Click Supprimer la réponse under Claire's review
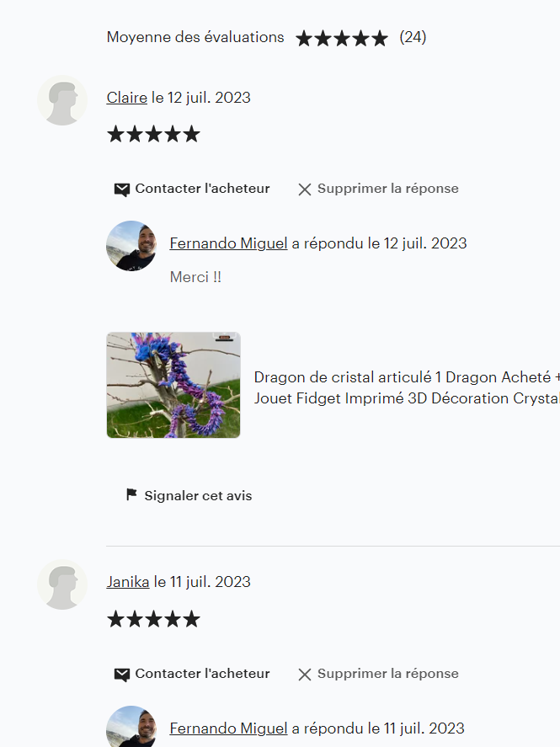Viewport: 560px width, 747px height. 379,189
